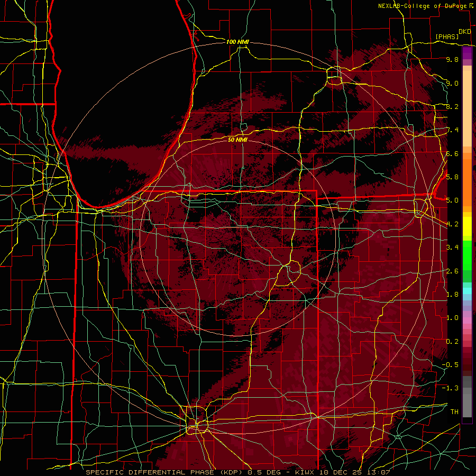Click the bright orange color bar segment
This screenshot has width=476, height=476.
pos(467,182)
